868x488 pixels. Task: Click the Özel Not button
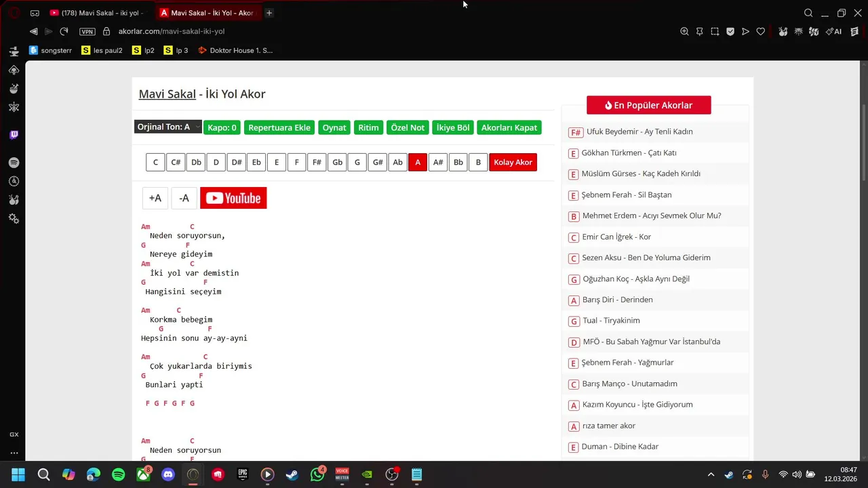pyautogui.click(x=408, y=127)
